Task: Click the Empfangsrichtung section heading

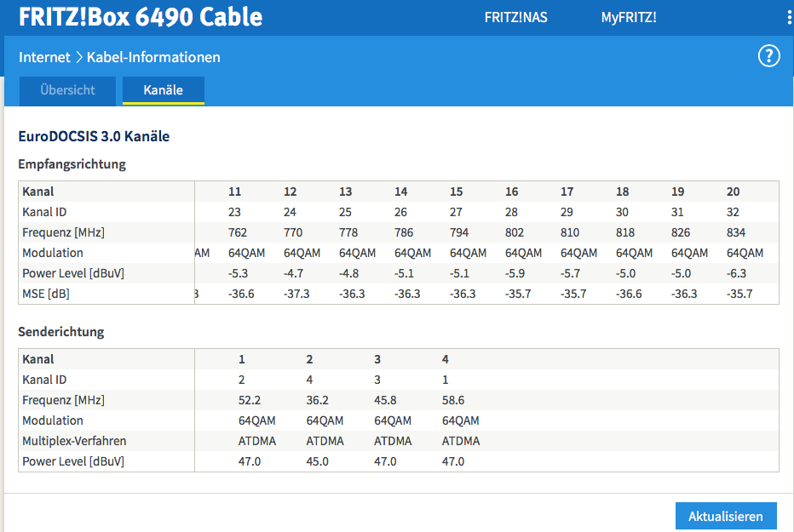Action: tap(72, 164)
